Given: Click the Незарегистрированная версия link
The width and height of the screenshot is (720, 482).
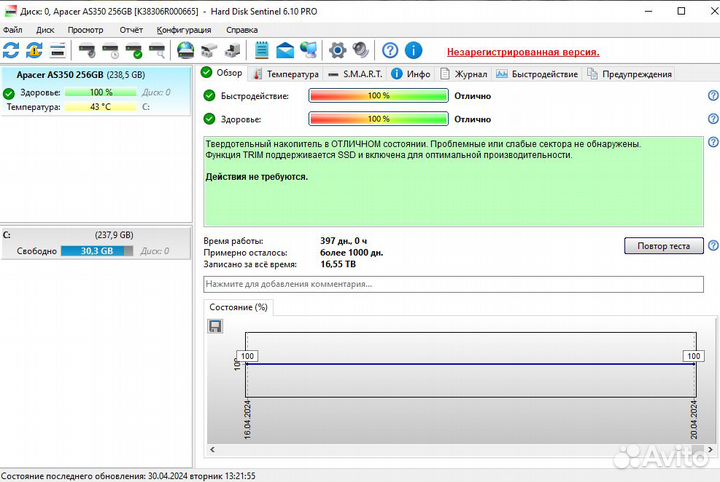Looking at the screenshot, I should coord(523,52).
